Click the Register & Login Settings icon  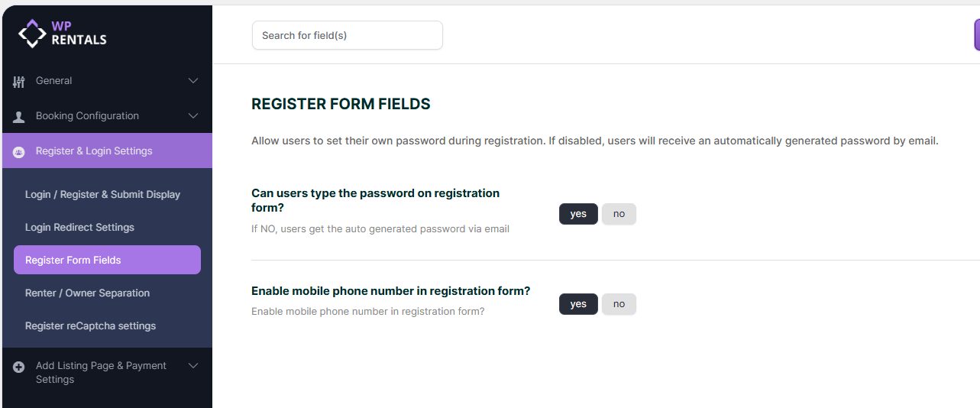click(19, 152)
